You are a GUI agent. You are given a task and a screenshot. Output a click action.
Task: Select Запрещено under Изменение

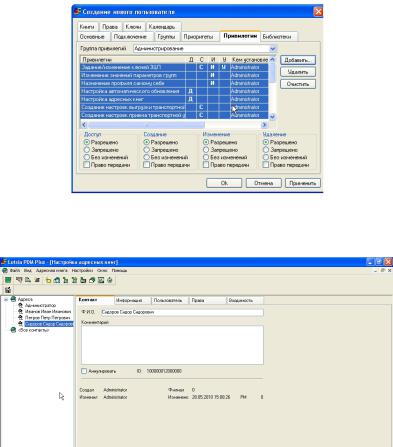click(206, 150)
